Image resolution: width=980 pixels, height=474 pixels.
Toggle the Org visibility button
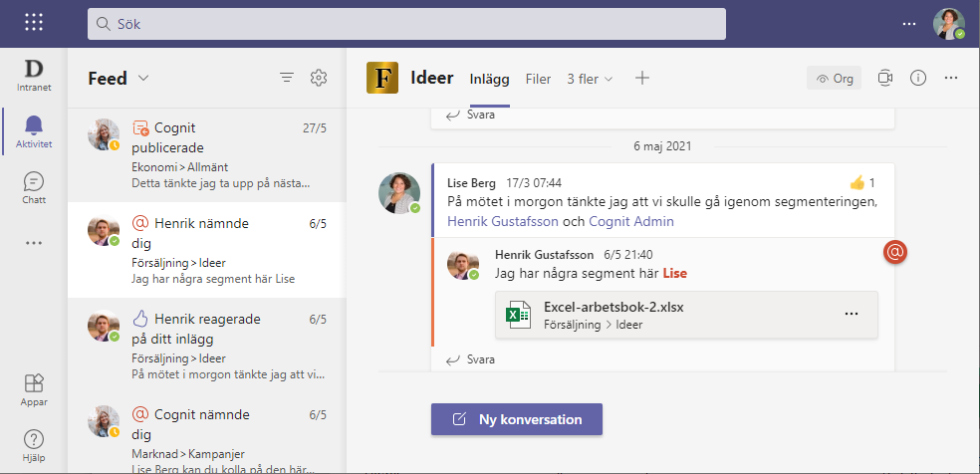834,78
